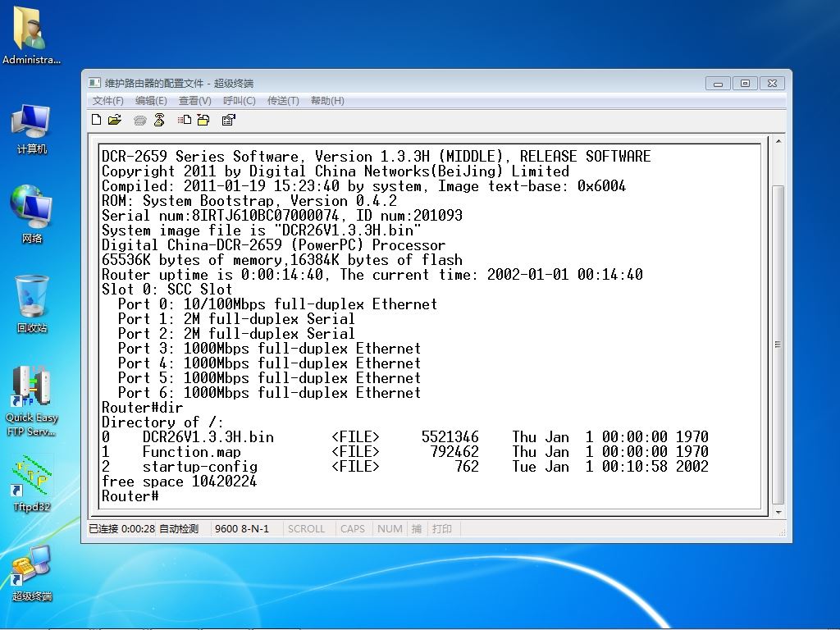The width and height of the screenshot is (840, 630).
Task: Click the terminal scrollbar up arrow
Action: (778, 141)
